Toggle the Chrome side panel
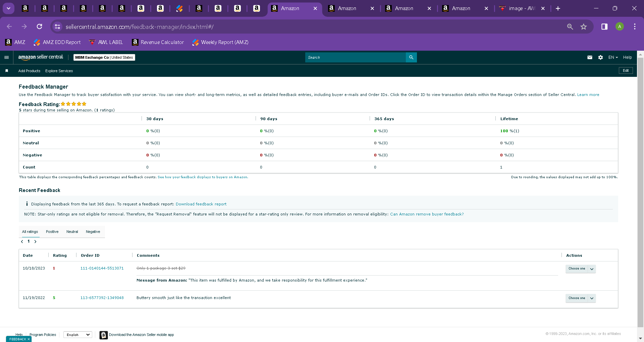The width and height of the screenshot is (644, 342). [604, 27]
